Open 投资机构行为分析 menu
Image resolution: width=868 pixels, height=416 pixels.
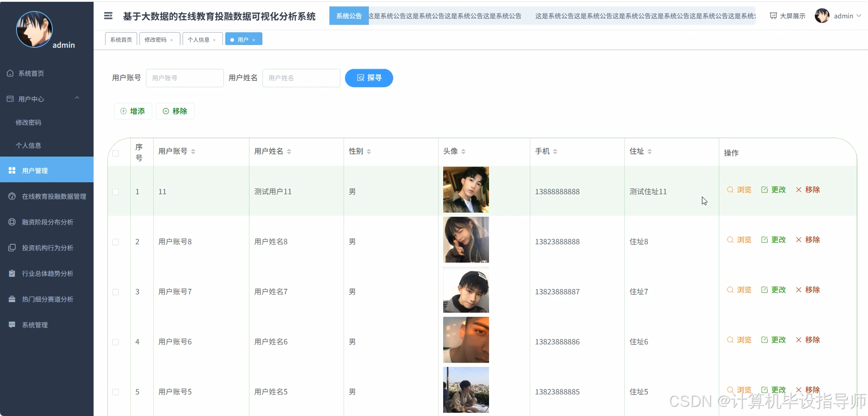coord(47,247)
